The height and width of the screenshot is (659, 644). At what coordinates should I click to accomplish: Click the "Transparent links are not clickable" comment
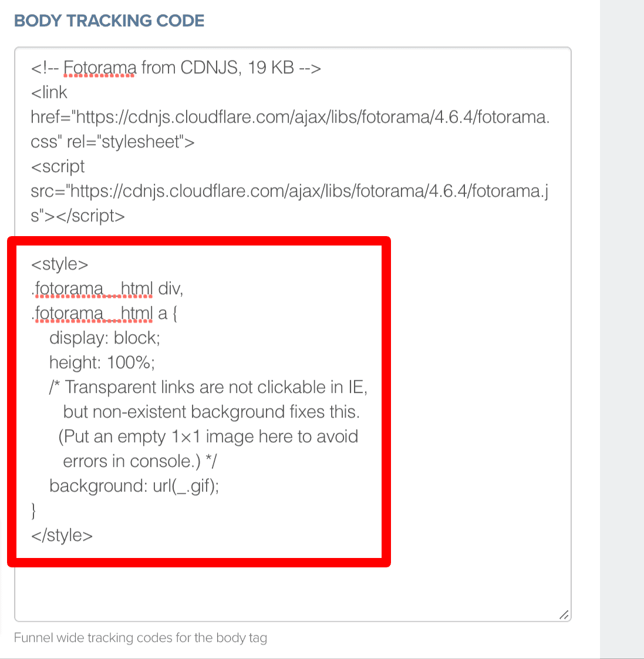208,387
